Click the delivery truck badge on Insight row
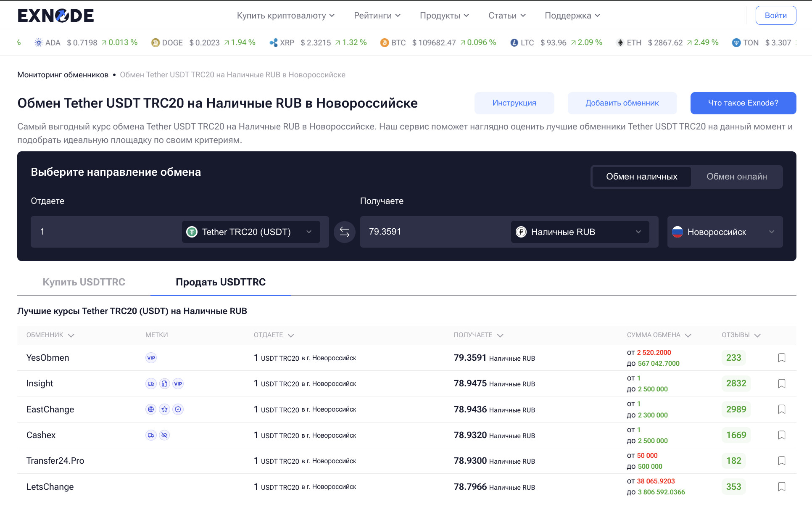This screenshot has width=812, height=507. [x=151, y=384]
